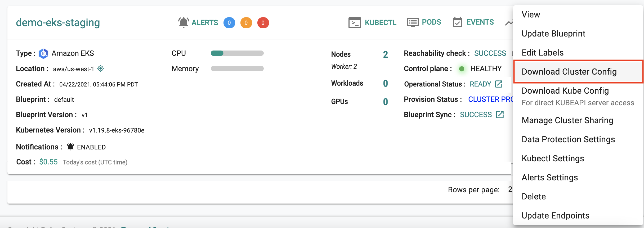Image resolution: width=644 pixels, height=228 pixels.
Task: Open the KUBECTL shell
Action: pyautogui.click(x=381, y=22)
